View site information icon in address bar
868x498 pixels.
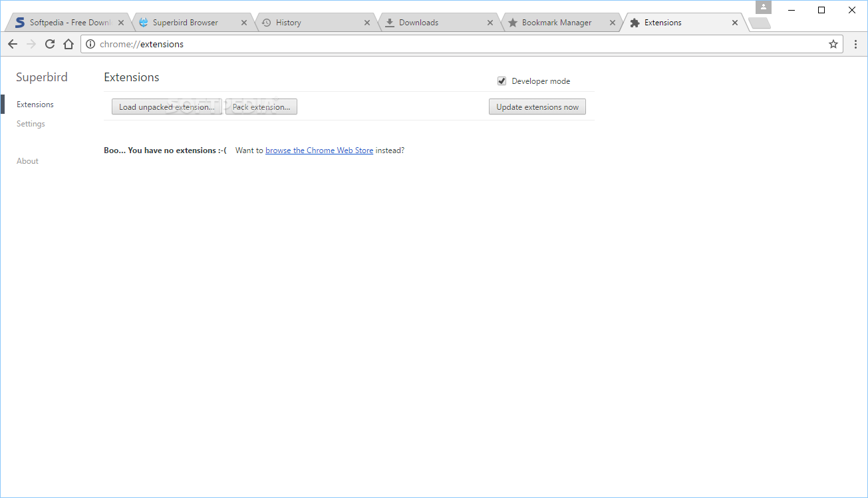point(91,44)
